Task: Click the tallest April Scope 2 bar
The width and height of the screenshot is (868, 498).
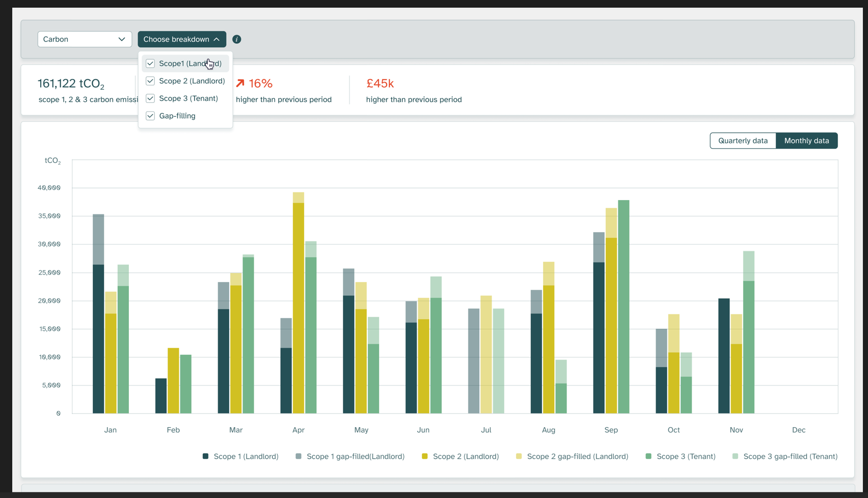Action: click(x=299, y=306)
